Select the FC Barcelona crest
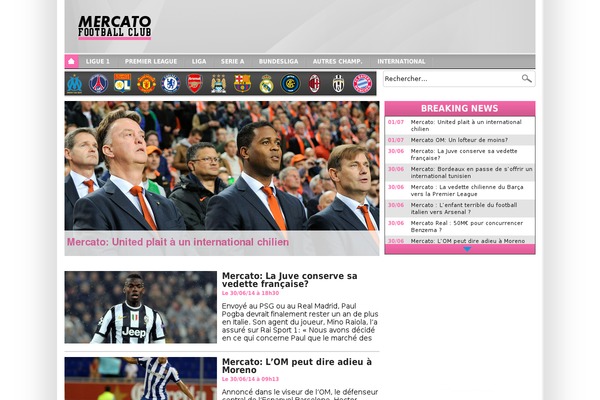The height and width of the screenshot is (400, 600). pyautogui.click(x=242, y=84)
